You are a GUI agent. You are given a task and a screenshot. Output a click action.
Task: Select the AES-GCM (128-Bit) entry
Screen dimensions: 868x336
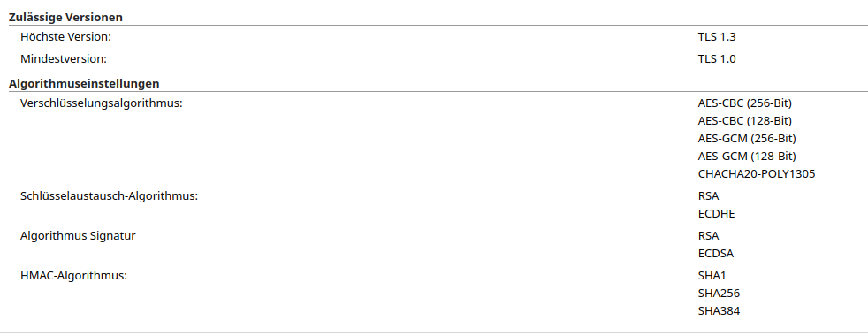[x=747, y=157]
